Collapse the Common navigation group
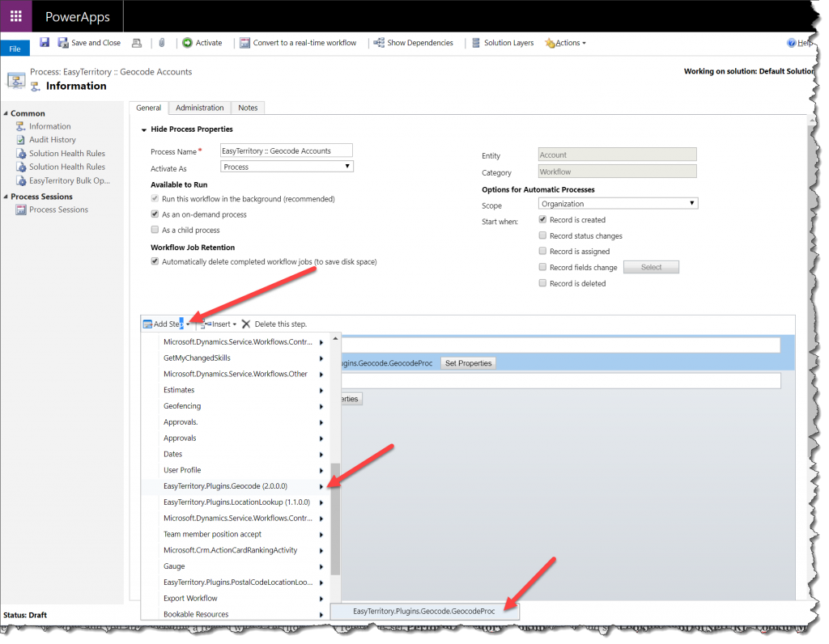The height and width of the screenshot is (644, 829). tap(6, 113)
